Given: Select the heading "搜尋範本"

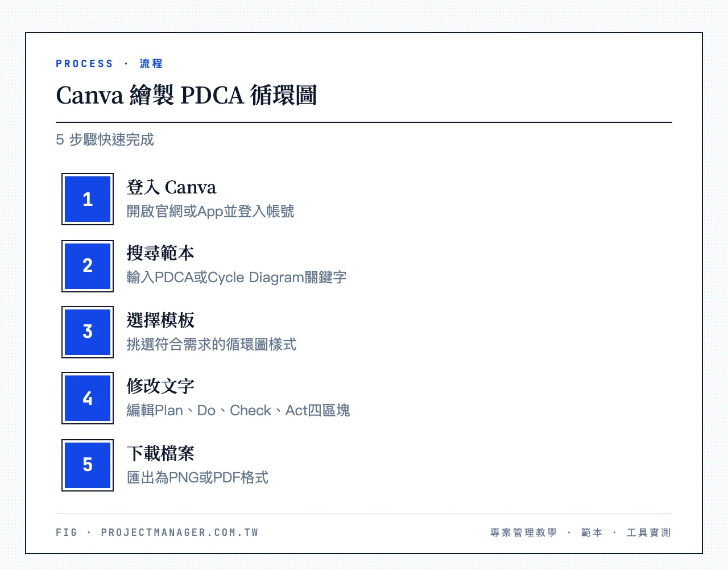Looking at the screenshot, I should click(x=160, y=253).
